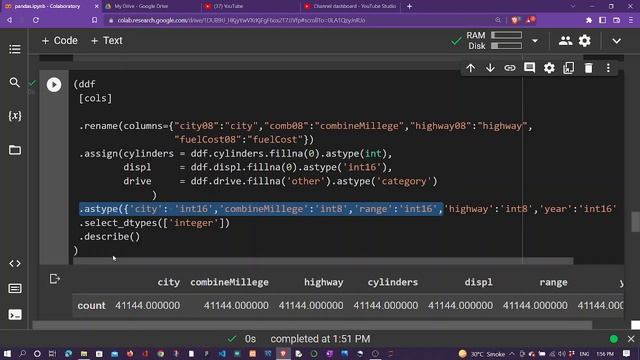Open the browser main menu
The image size is (640, 360).
[631, 20]
